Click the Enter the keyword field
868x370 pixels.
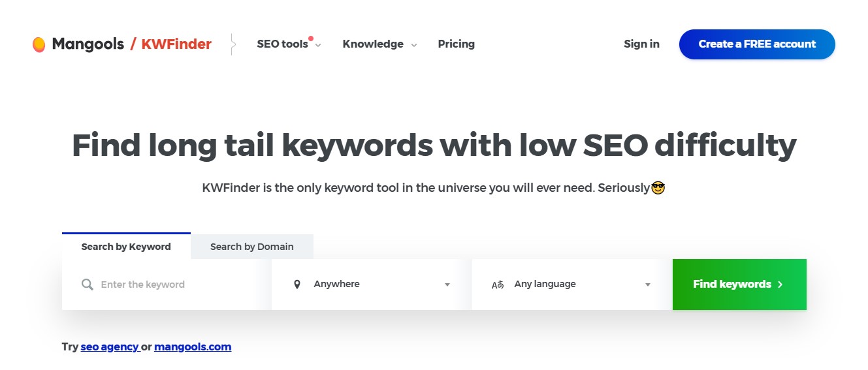(167, 285)
